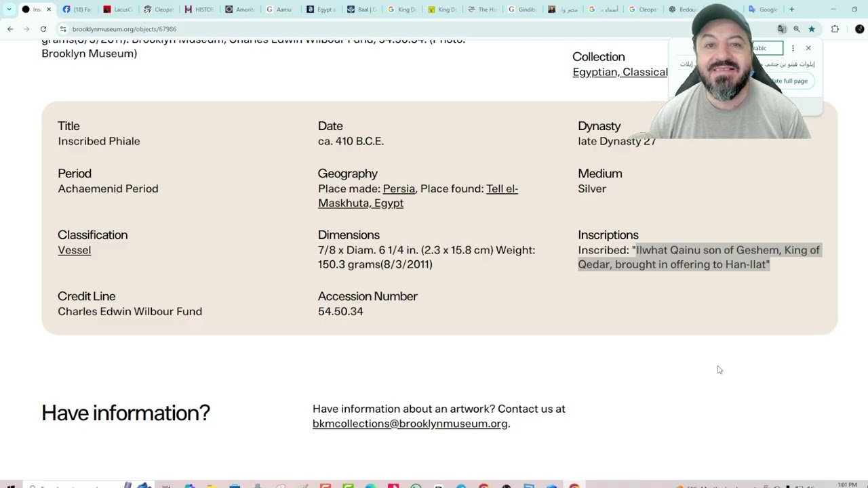Open the Google Translate icon in address bar

pos(782,29)
